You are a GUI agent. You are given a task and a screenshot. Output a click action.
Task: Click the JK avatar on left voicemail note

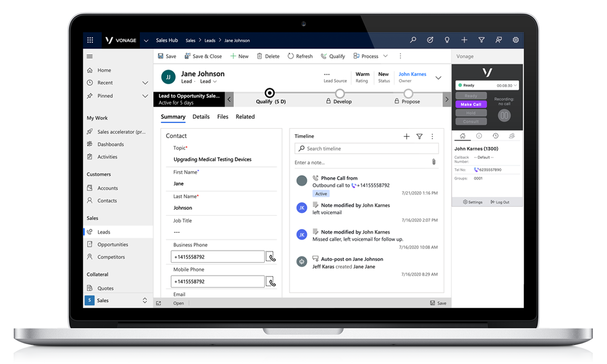tap(302, 208)
